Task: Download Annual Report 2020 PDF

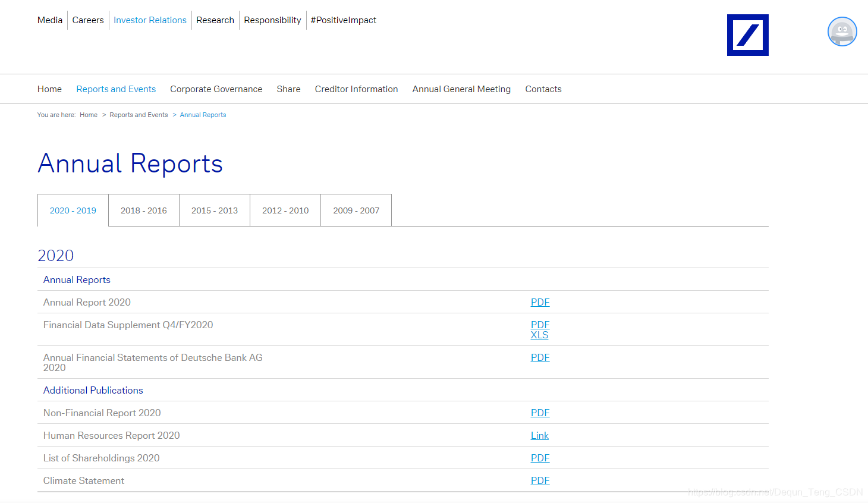Action: coord(540,302)
